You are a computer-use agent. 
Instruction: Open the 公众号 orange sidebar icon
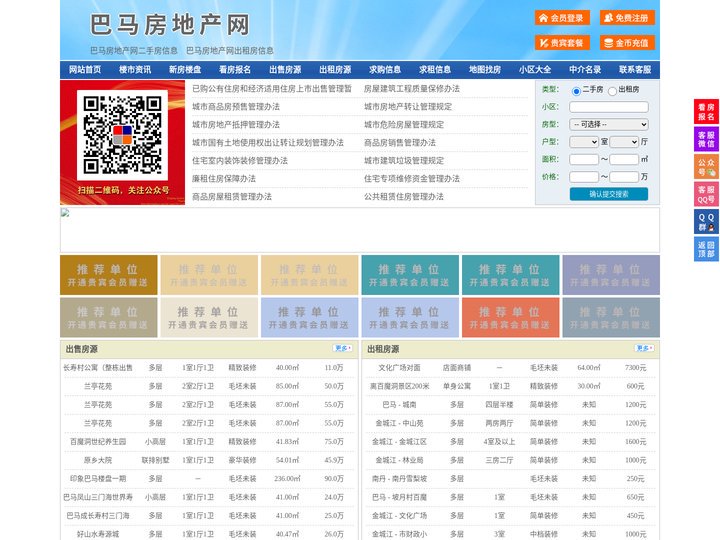[x=706, y=167]
